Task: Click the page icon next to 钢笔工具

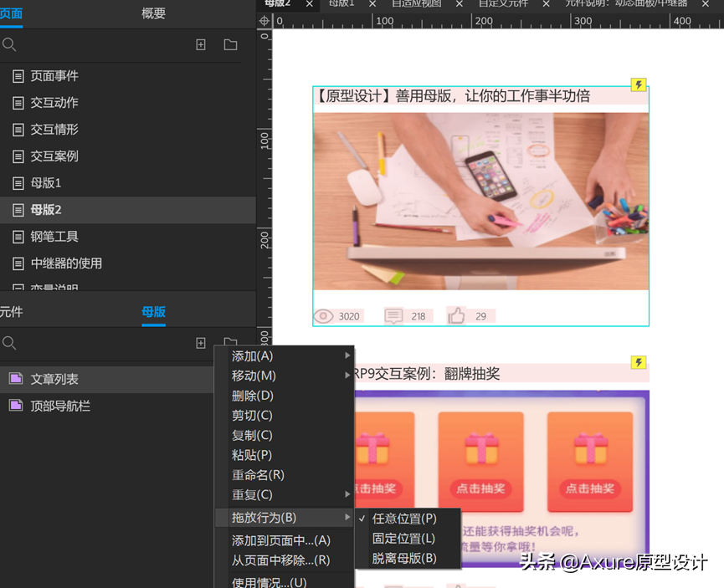Action: [x=18, y=238]
